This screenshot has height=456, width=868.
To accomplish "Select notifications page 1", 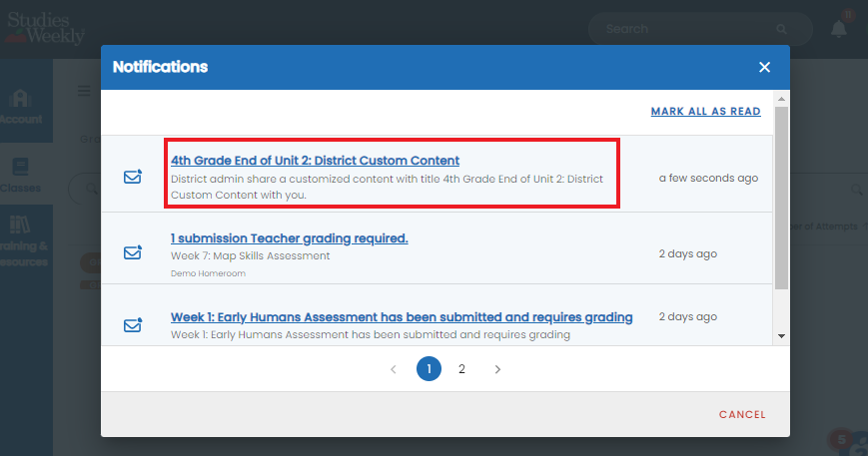I will (429, 368).
